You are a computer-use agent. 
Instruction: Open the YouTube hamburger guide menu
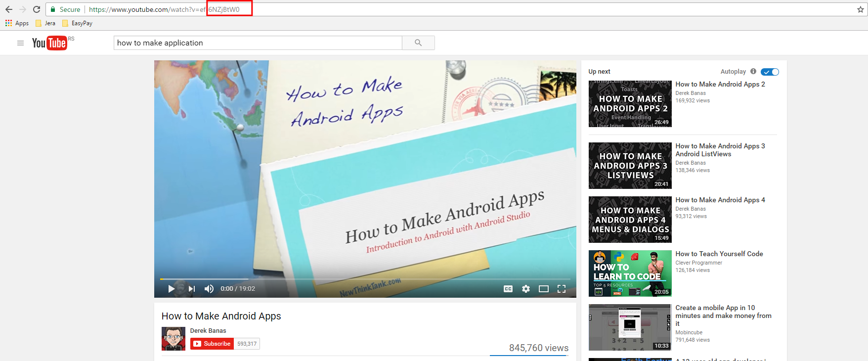click(20, 43)
